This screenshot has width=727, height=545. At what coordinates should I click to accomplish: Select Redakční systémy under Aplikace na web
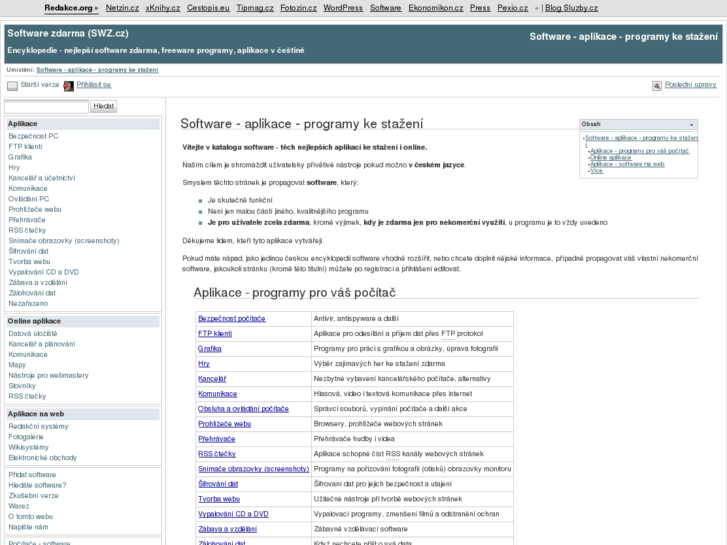38,426
